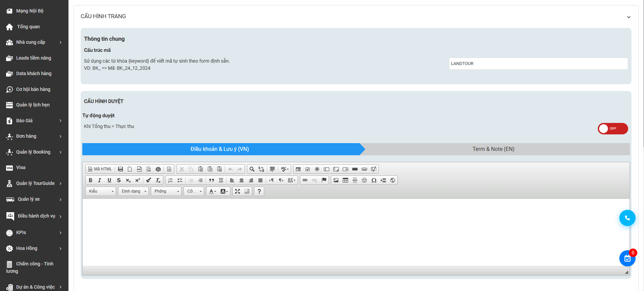This screenshot has width=644, height=291.
Task: Open the Kiểu style dropdown
Action: [101, 191]
